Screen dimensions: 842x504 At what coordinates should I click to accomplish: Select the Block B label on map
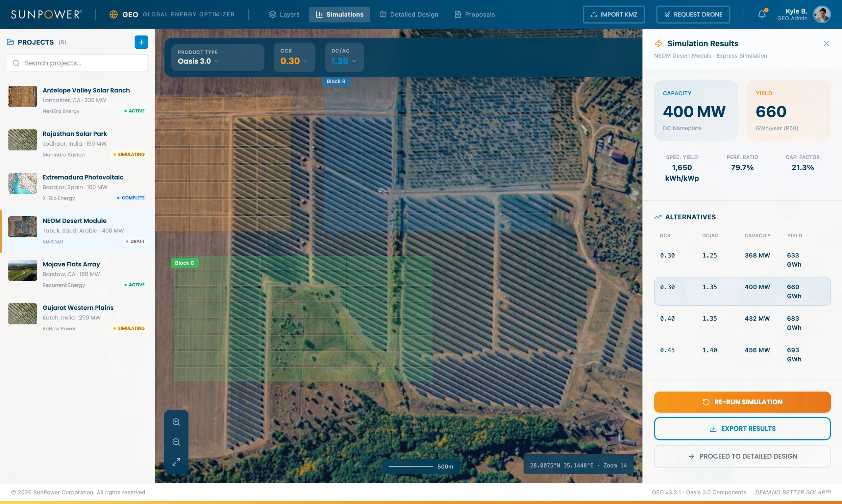coord(336,82)
